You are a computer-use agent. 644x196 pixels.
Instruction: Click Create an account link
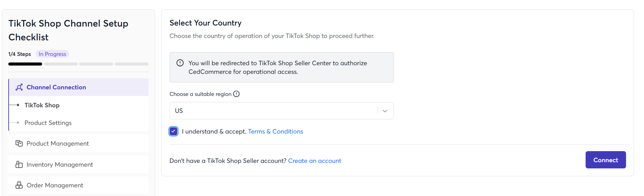click(x=314, y=161)
